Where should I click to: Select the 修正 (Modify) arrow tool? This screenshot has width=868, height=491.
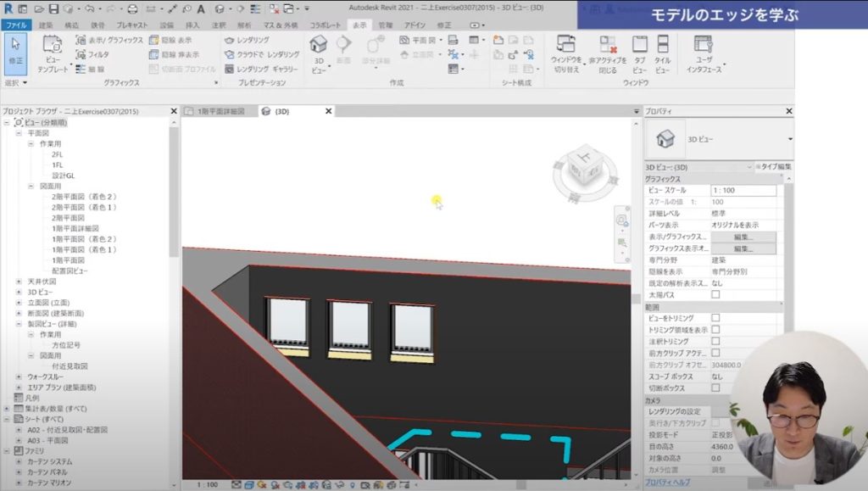[16, 53]
